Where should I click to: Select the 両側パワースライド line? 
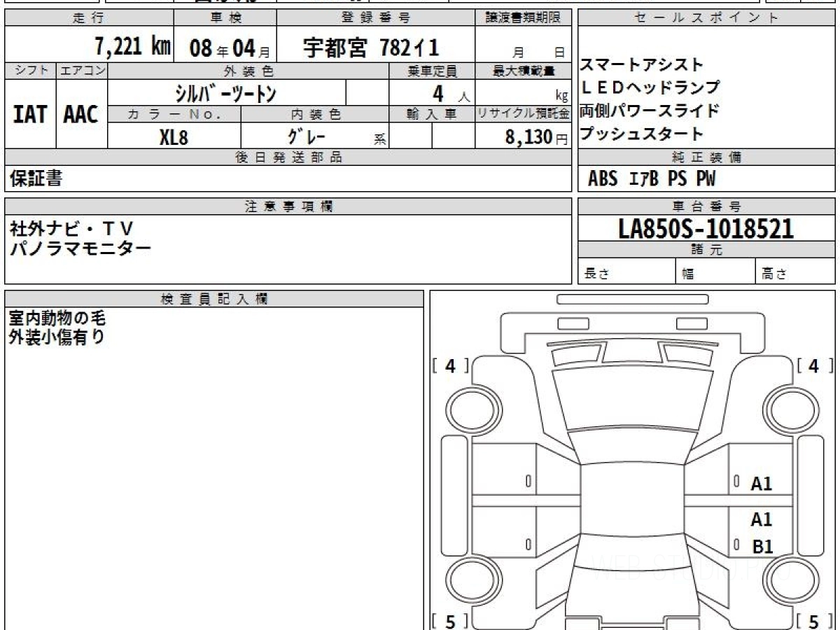point(650,111)
